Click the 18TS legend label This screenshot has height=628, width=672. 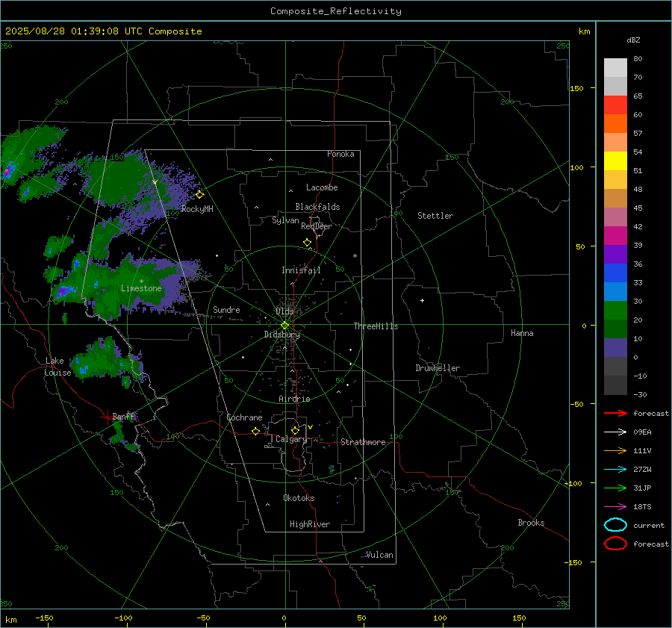642,507
